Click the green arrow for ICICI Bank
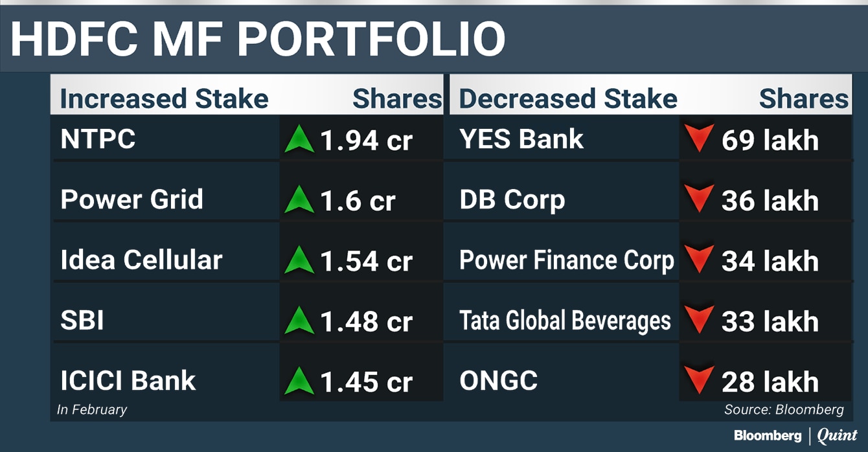Screen dimensions: 868x452 tap(299, 381)
